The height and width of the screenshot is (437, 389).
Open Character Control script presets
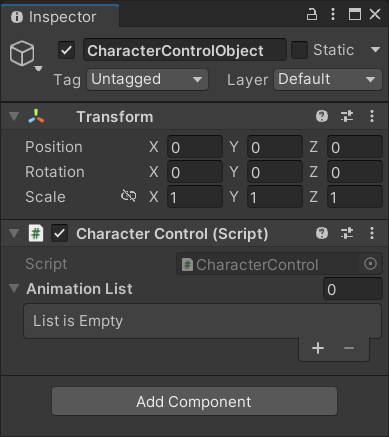coord(347,233)
